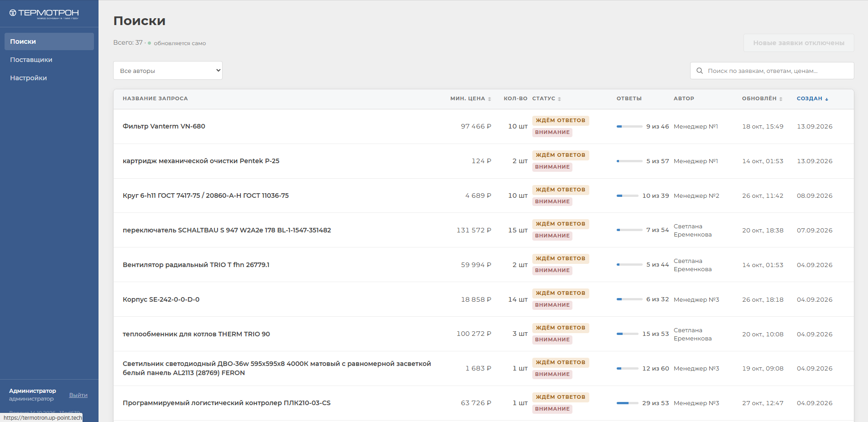
Task: Open Фильтр Vanterm VN-680 request
Action: (164, 126)
